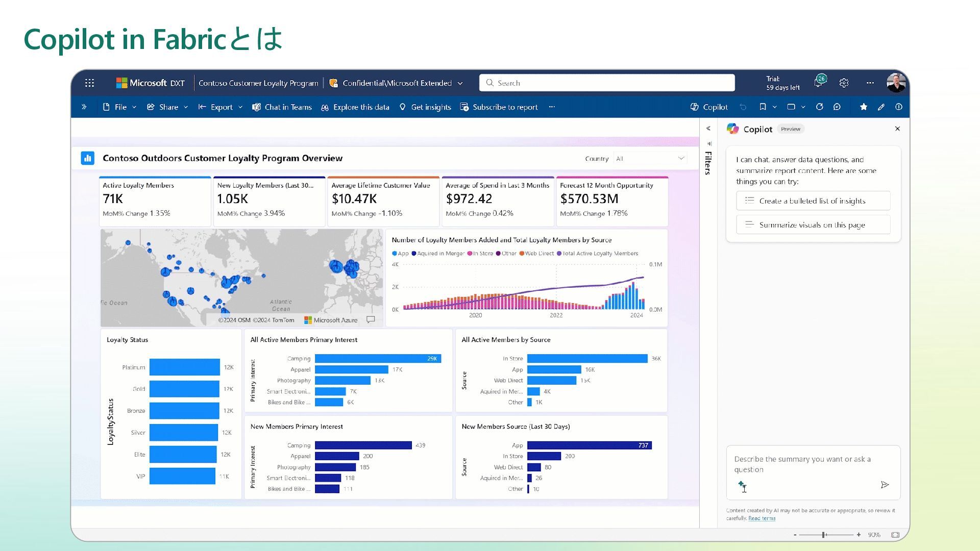
Task: Close the Copilot pane
Action: tap(897, 129)
